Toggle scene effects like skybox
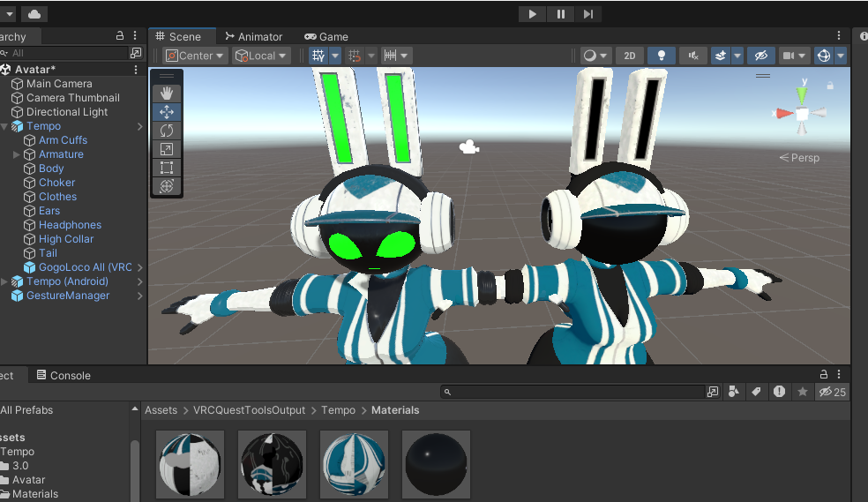The width and height of the screenshot is (868, 502). pos(721,56)
